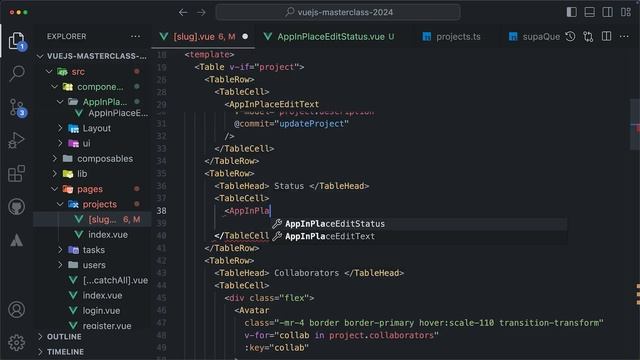
Task: Open Explorer views and more actions menu
Action: tap(135, 36)
